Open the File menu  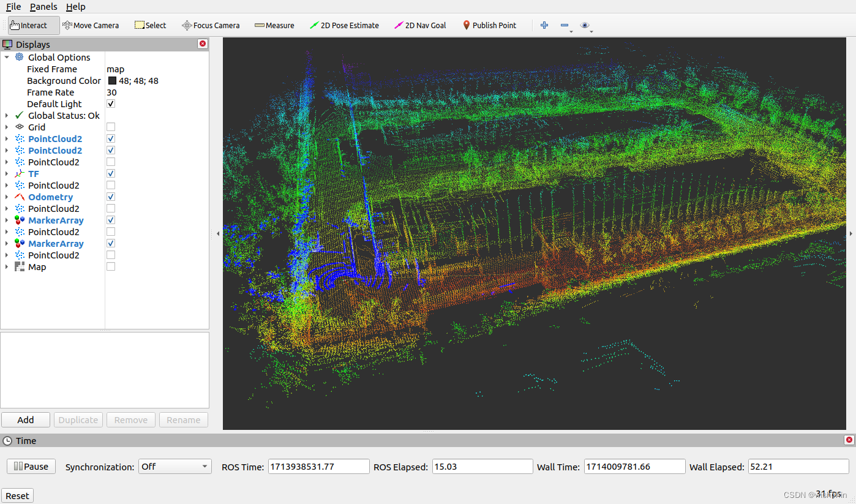point(13,6)
